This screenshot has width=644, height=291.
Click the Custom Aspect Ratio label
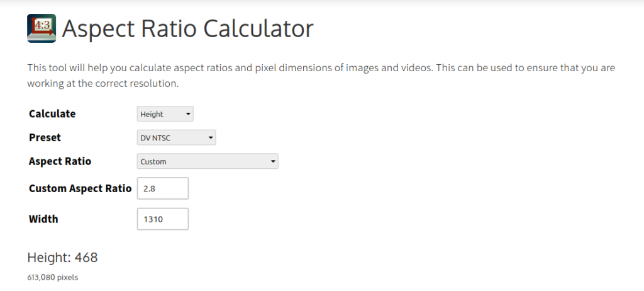coord(80,188)
